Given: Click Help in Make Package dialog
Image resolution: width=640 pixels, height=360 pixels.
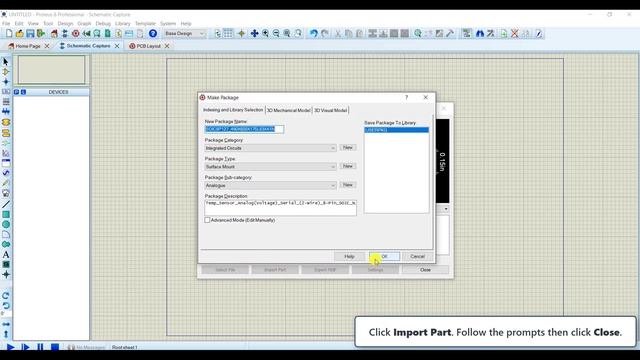Looking at the screenshot, I should [349, 256].
